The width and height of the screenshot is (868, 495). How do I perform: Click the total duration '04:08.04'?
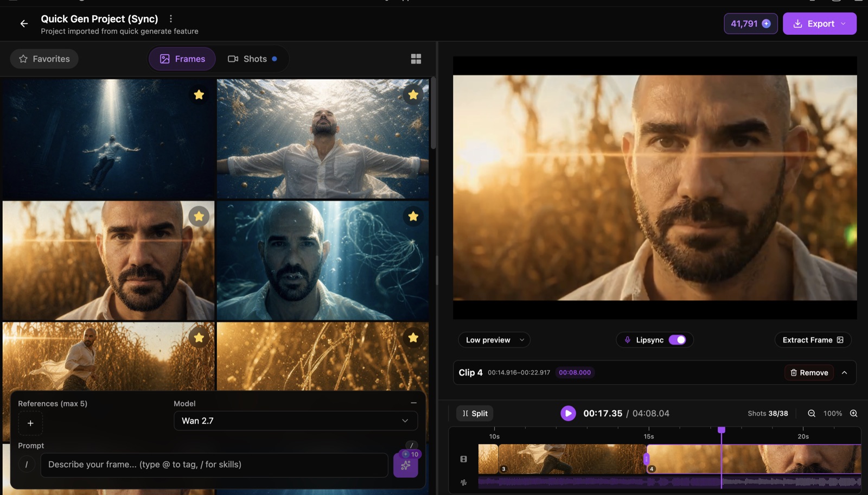tap(651, 414)
